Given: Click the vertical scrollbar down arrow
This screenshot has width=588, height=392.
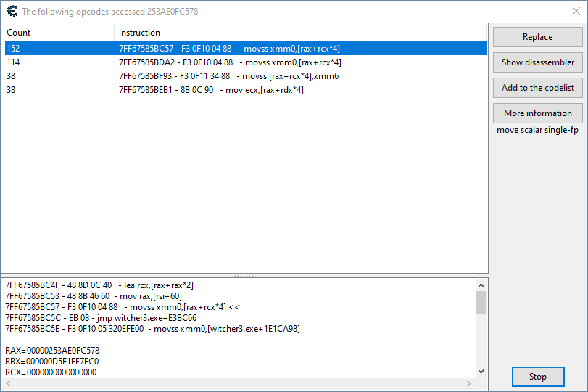Looking at the screenshot, I should [481, 372].
